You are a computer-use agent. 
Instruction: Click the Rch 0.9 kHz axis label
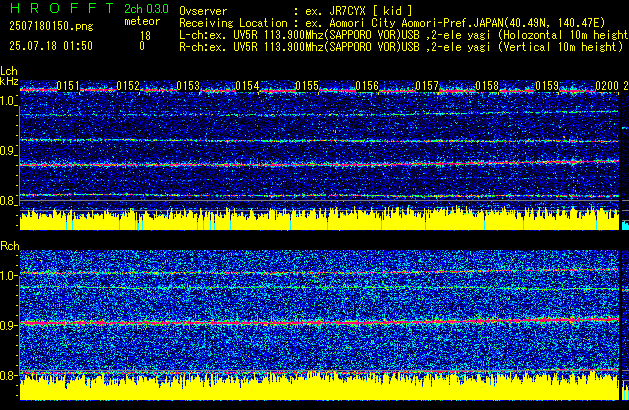[x=8, y=325]
